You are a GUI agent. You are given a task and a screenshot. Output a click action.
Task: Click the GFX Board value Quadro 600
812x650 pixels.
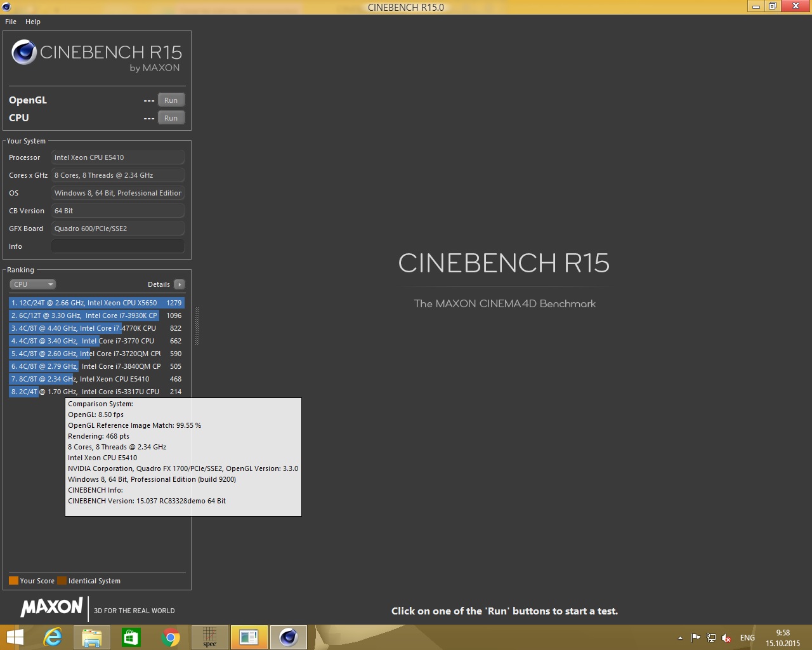click(x=118, y=229)
